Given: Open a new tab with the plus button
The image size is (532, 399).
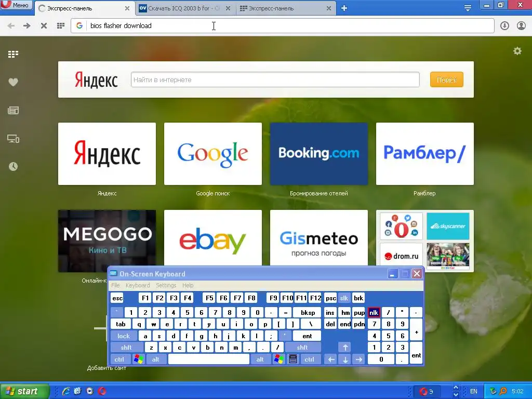Looking at the screenshot, I should (x=344, y=8).
